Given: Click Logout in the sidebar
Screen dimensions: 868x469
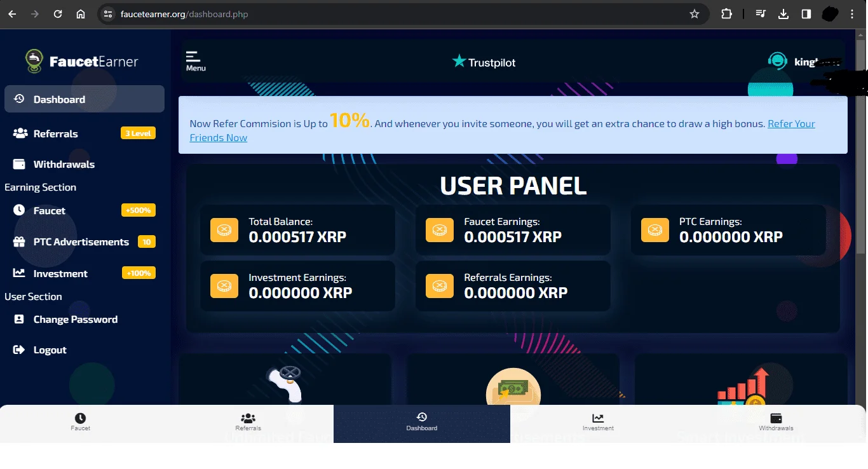Looking at the screenshot, I should (x=85, y=350).
